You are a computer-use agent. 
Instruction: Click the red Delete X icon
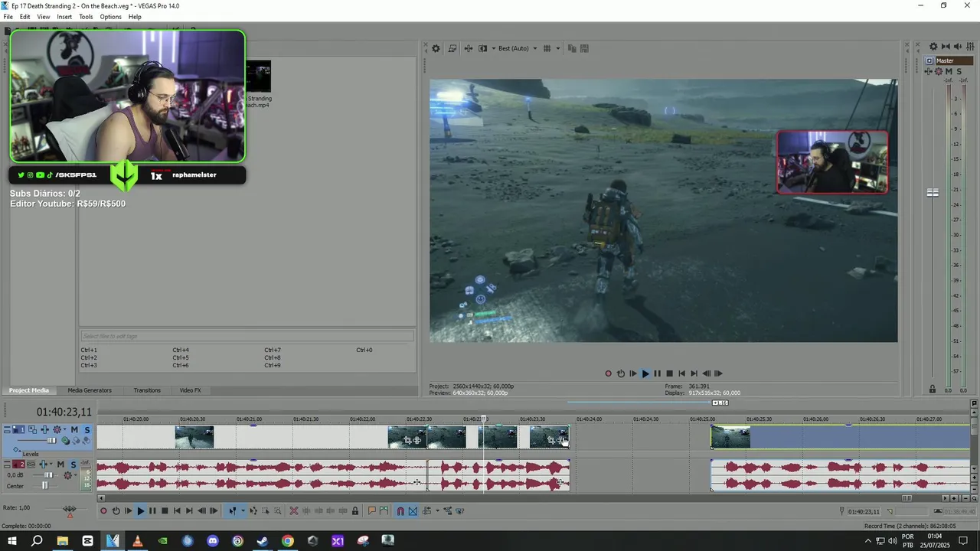293,510
